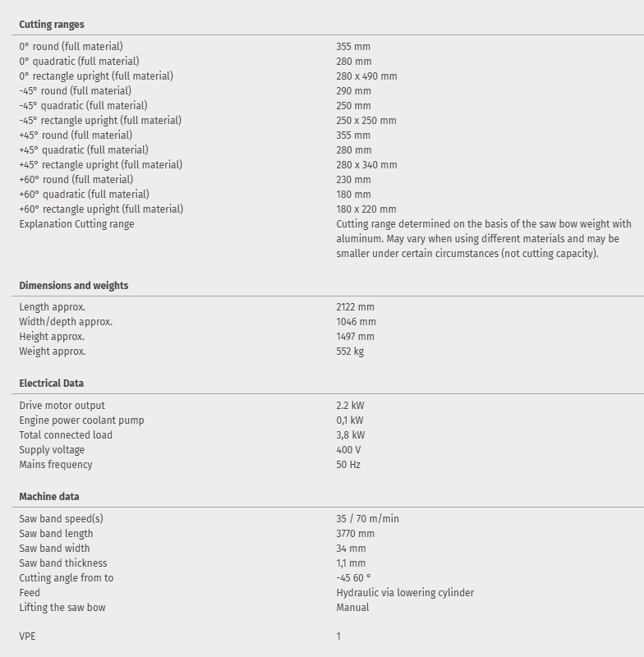Click the 280 x 490 mm value

[x=366, y=76]
